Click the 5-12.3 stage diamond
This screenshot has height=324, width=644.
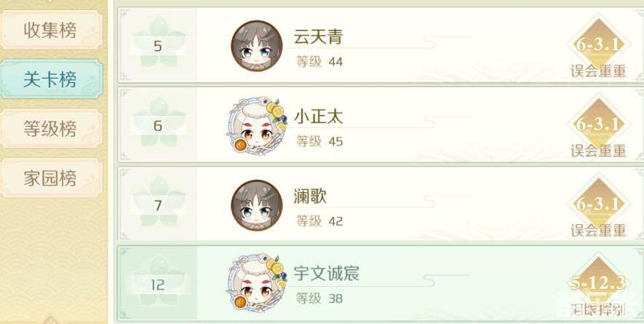coord(598,283)
